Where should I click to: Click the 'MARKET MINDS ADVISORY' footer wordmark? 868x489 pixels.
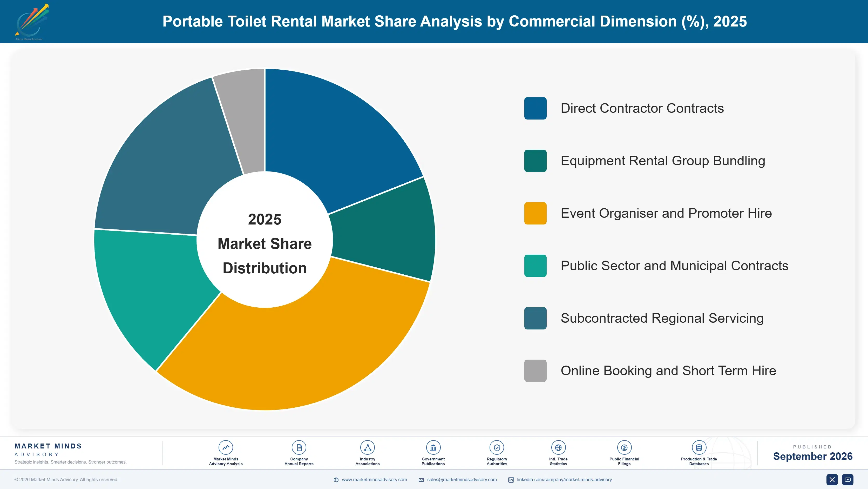pos(48,450)
